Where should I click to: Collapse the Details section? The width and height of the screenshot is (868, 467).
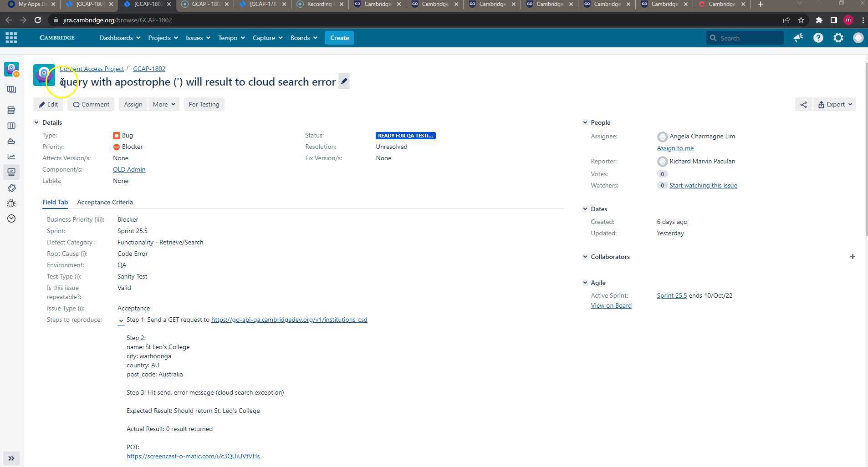pyautogui.click(x=36, y=122)
